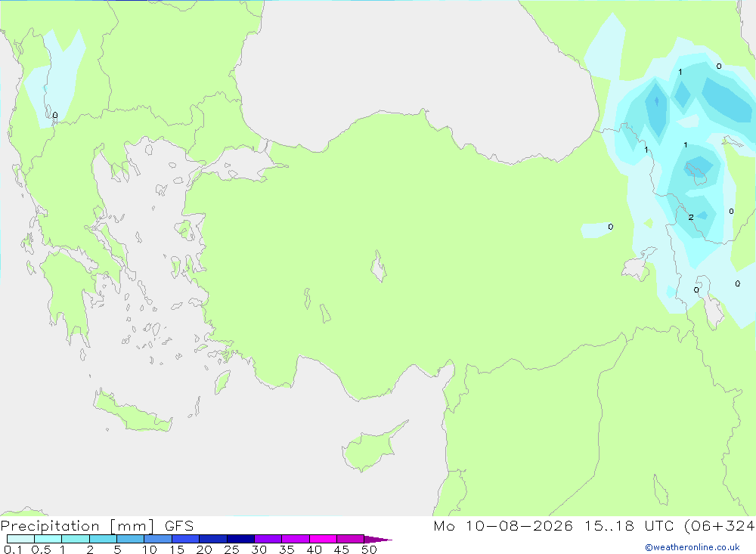This screenshot has width=756, height=554.
Task: Select the legend swatch between 1 and 2
Action: pos(76,539)
